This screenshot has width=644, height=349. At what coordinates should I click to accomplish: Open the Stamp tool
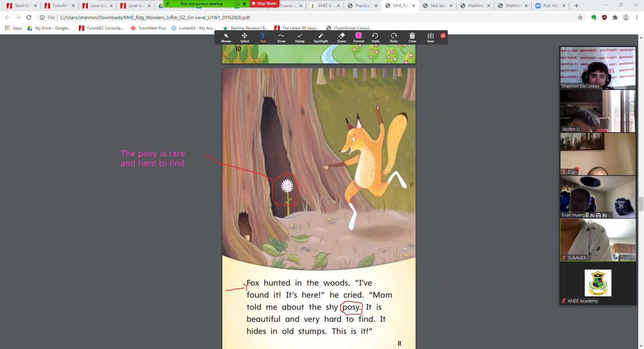coord(300,38)
